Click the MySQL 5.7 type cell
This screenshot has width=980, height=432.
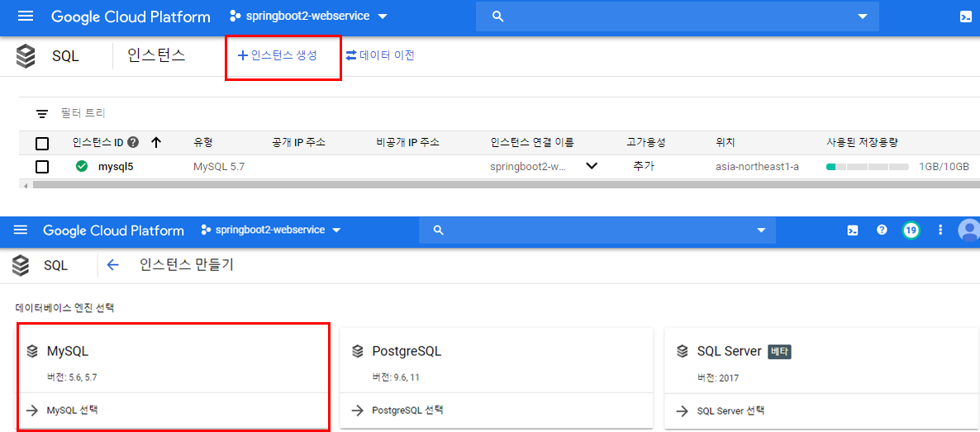tap(218, 167)
